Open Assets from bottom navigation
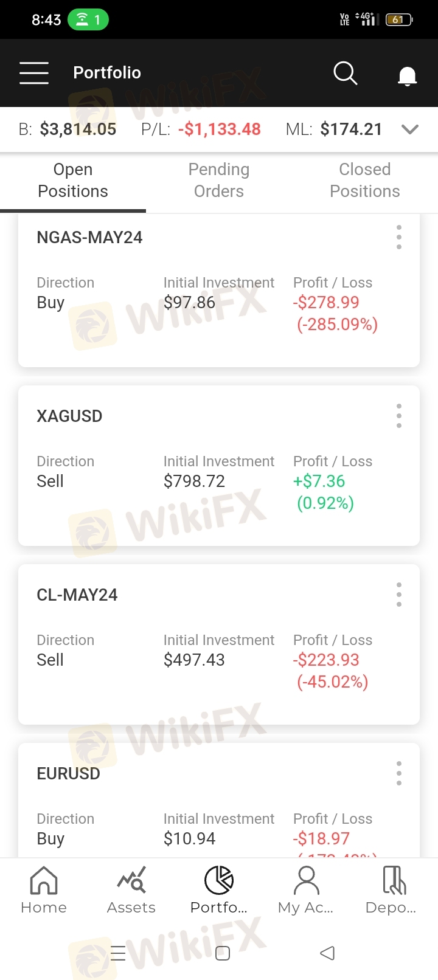Image resolution: width=438 pixels, height=980 pixels. 131,890
